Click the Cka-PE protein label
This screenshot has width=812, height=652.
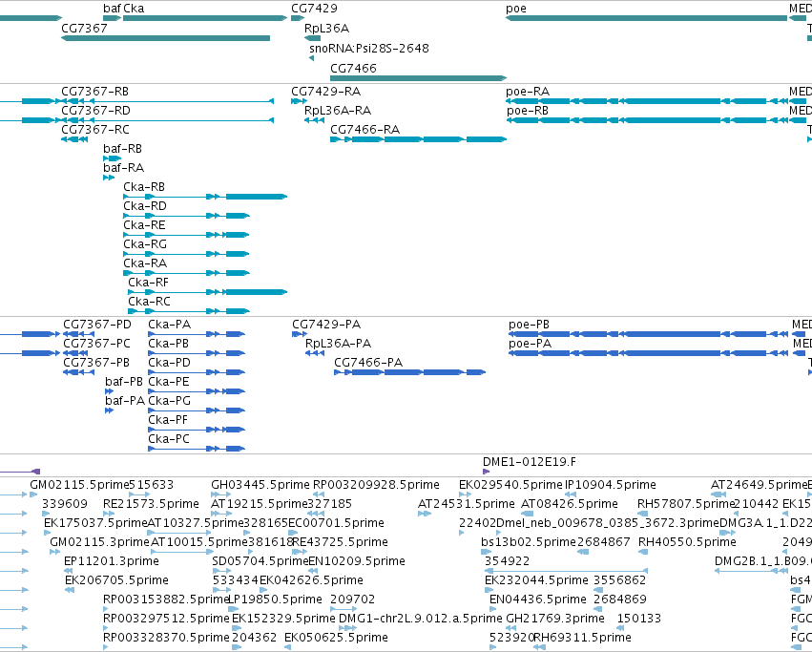pos(169,382)
